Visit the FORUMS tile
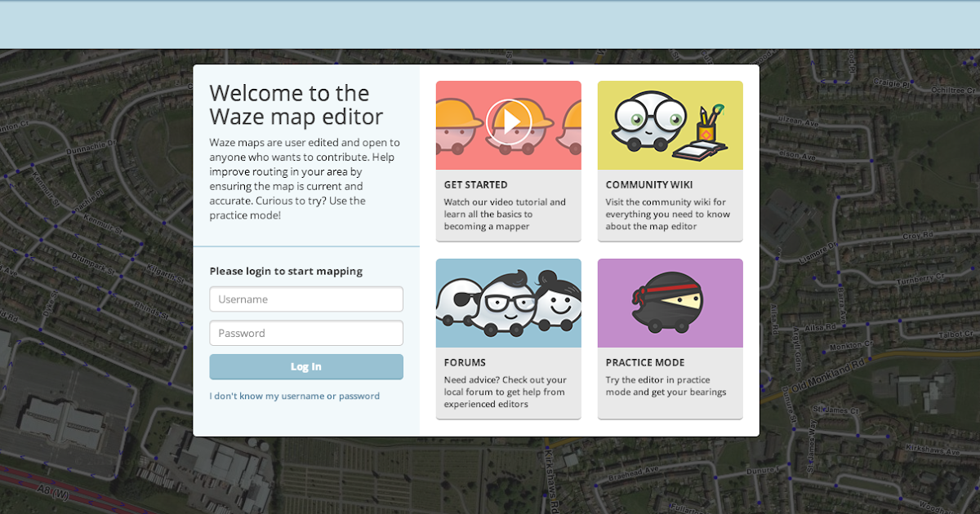This screenshot has height=514, width=980. 508,362
